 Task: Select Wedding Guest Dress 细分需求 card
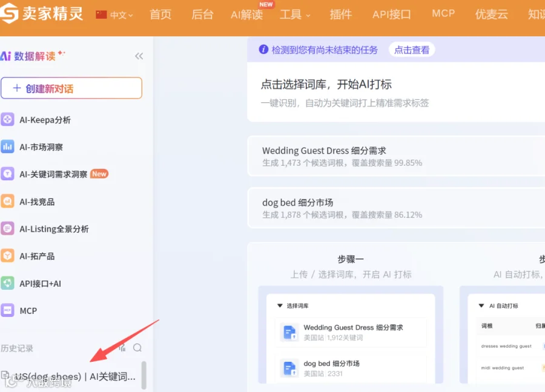[x=396, y=156]
